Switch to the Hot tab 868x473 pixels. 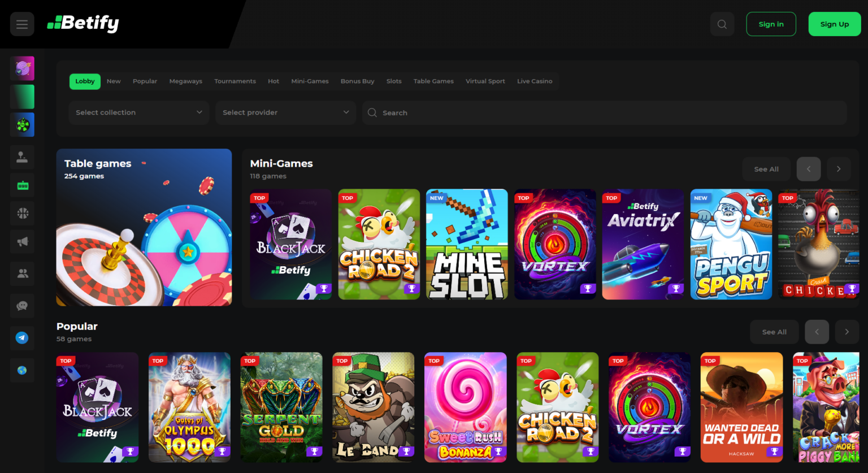click(274, 81)
